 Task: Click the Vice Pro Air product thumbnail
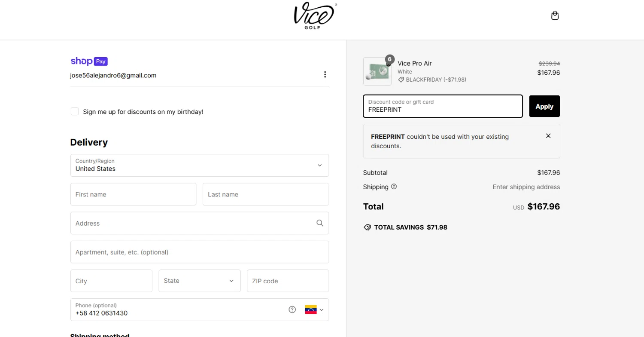[377, 71]
